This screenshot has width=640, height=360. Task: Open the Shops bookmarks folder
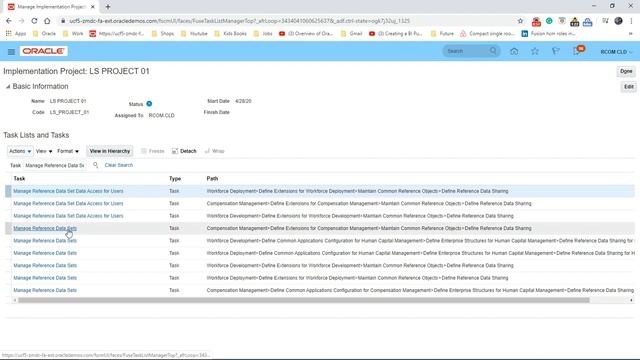point(162,33)
